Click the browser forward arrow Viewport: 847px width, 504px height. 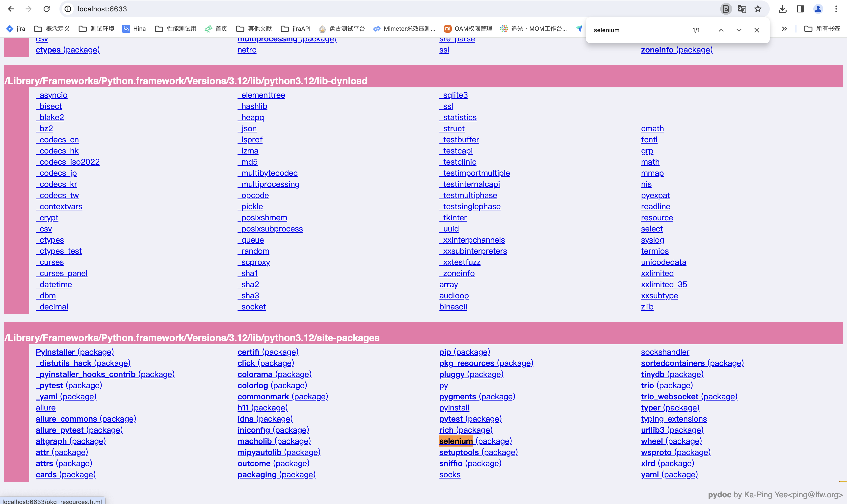coord(28,9)
